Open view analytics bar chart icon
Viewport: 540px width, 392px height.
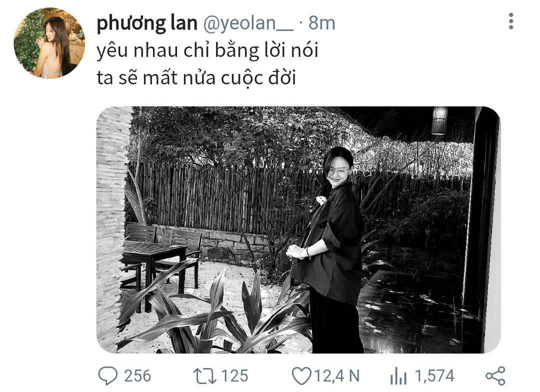tap(398, 376)
